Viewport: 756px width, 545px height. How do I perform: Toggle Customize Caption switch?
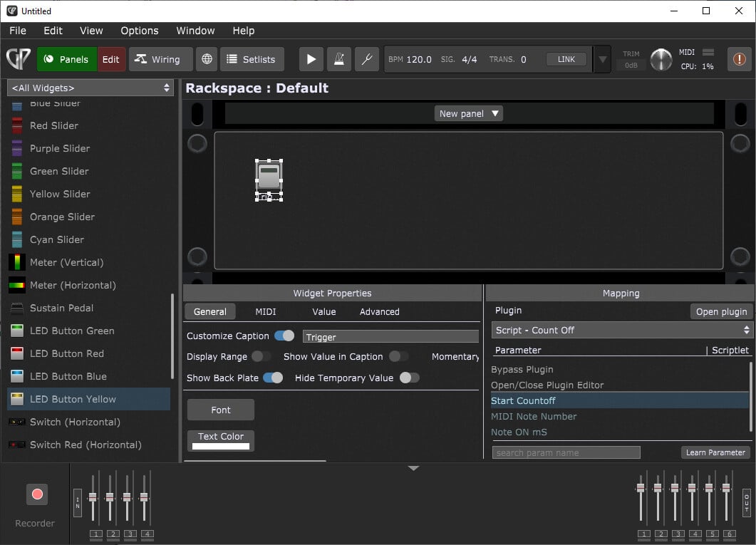pos(284,336)
